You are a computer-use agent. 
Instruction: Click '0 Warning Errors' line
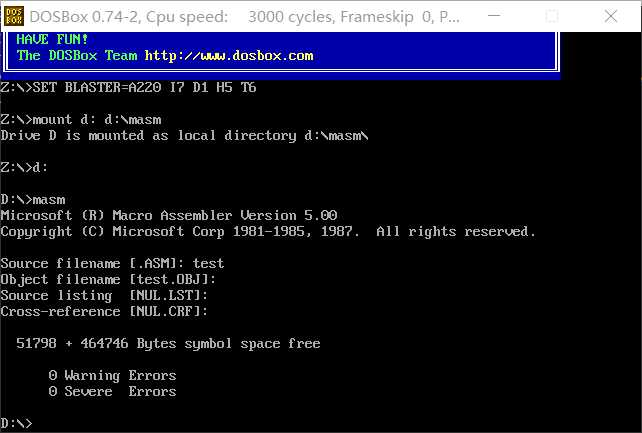tap(112, 375)
